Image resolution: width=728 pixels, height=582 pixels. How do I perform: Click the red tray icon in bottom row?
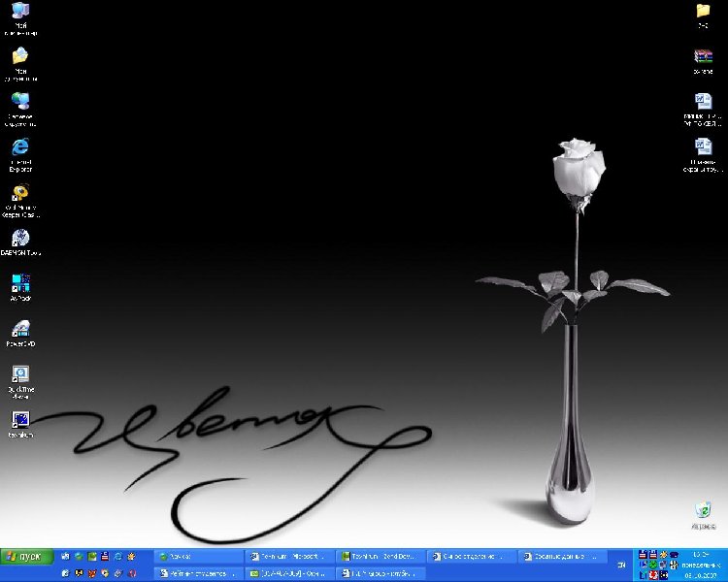tap(653, 575)
